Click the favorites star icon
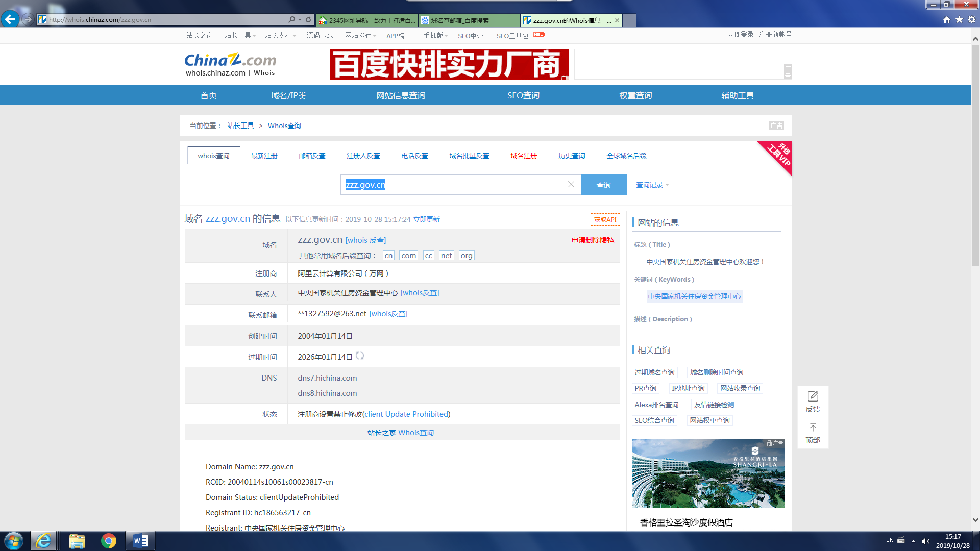The height and width of the screenshot is (551, 980). (x=959, y=19)
